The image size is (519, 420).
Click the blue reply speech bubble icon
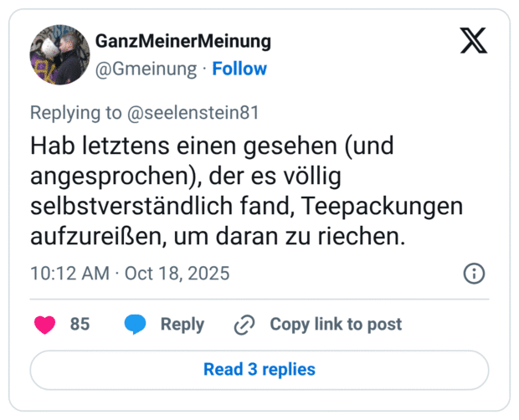[x=136, y=325]
